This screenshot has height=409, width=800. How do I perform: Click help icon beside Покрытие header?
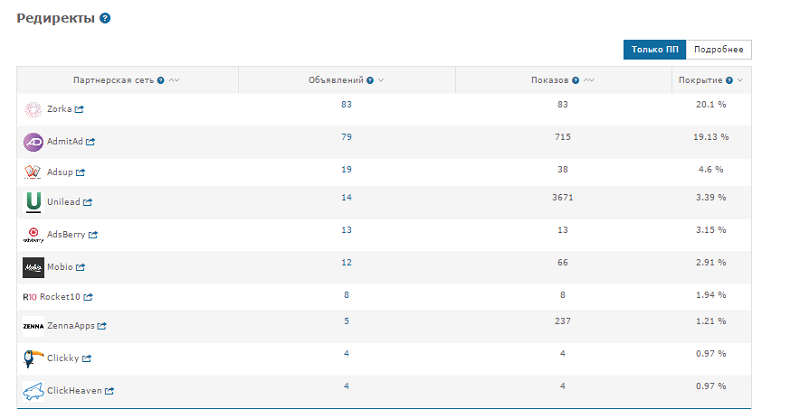click(729, 81)
